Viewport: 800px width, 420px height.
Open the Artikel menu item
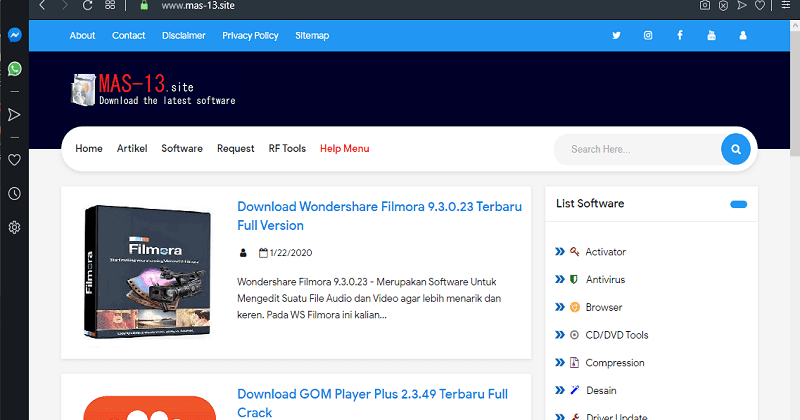click(132, 149)
